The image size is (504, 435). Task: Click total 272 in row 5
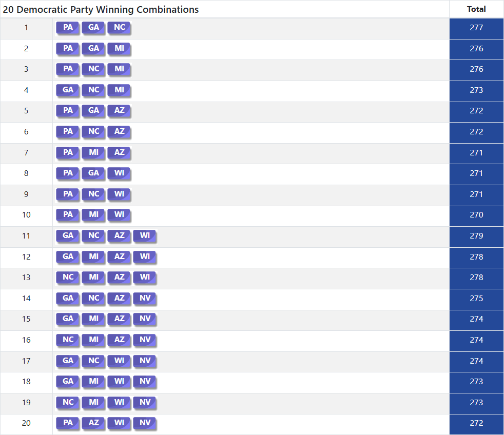click(x=476, y=111)
